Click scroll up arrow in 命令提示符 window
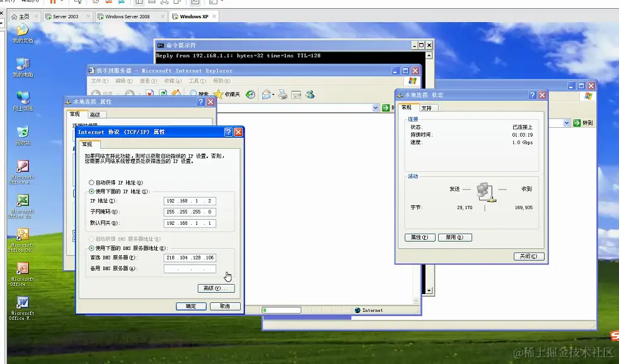This screenshot has height=364, width=619. click(x=429, y=55)
